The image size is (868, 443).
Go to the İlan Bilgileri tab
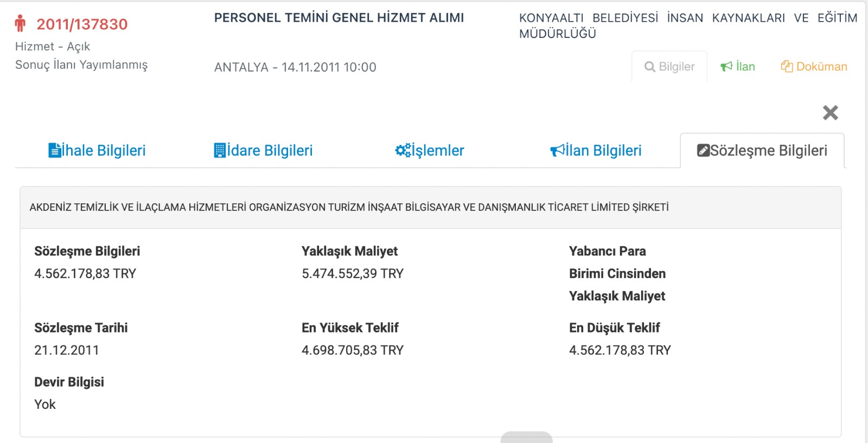pos(596,150)
